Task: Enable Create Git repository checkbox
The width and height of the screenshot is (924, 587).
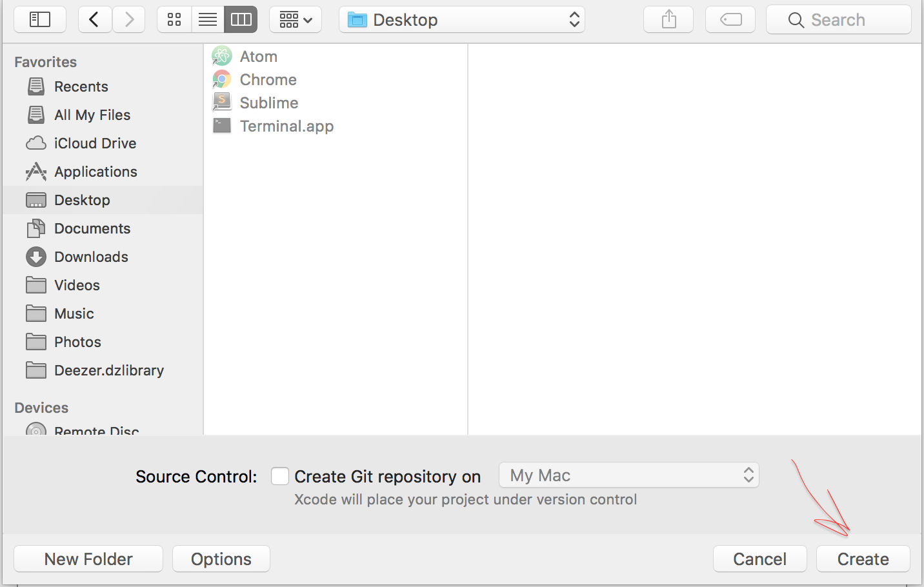Action: 280,476
